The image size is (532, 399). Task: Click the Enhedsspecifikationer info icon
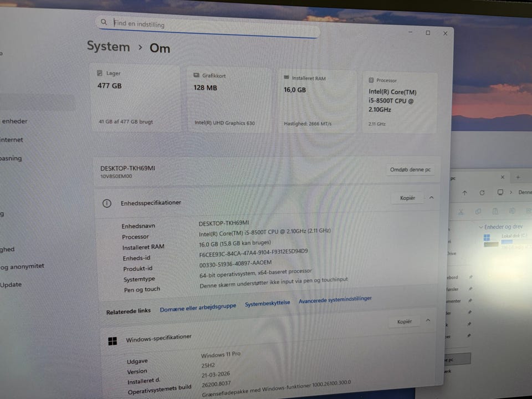[107, 203]
